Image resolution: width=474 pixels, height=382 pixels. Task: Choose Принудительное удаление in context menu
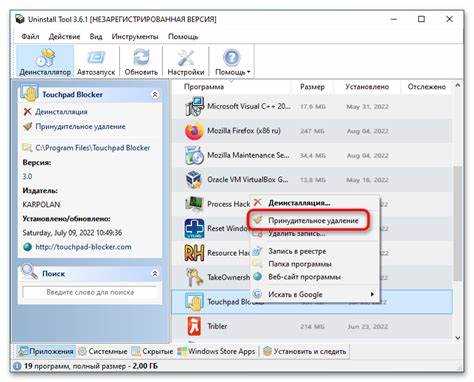tap(313, 220)
